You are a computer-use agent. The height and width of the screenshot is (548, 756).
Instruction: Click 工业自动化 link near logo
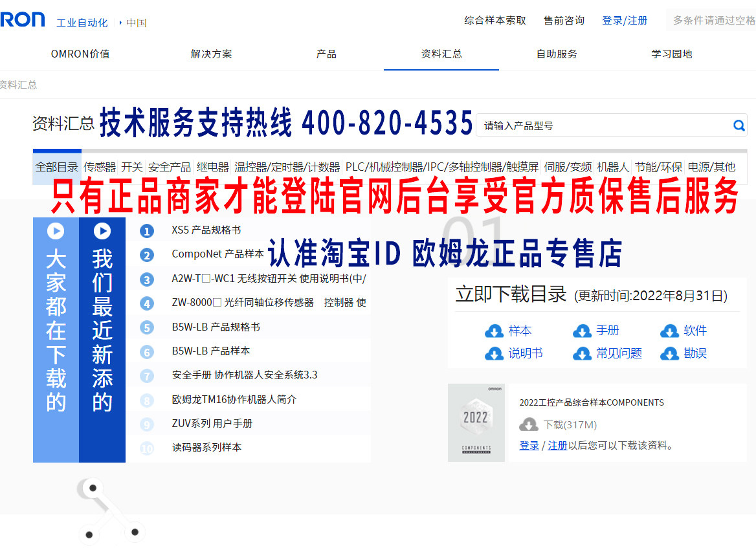[x=82, y=23]
